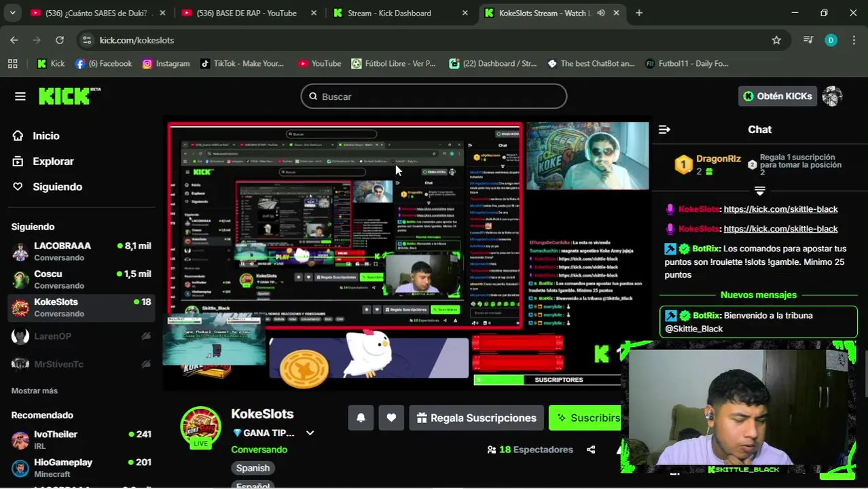Focus the Buscar search field
The image size is (868, 489).
434,96
